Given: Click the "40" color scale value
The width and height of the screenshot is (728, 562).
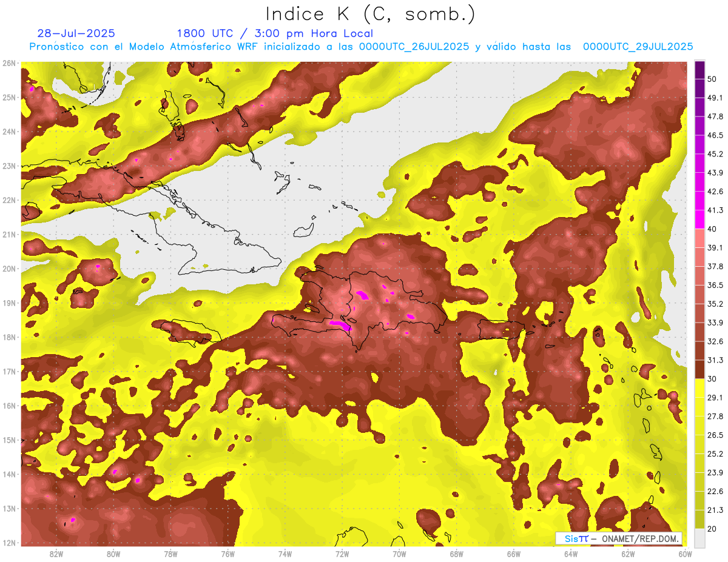Looking at the screenshot, I should (x=712, y=229).
